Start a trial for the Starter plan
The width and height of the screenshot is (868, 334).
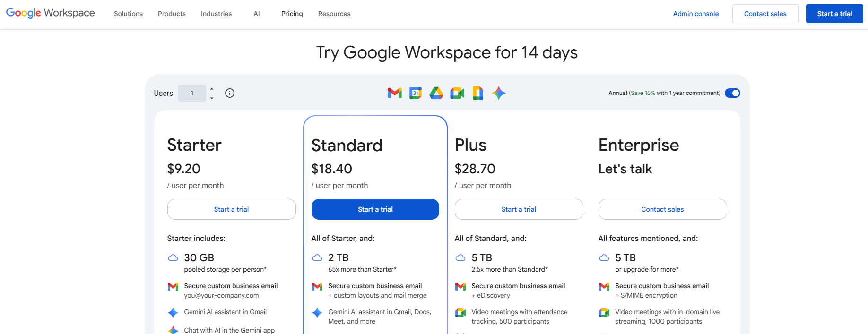pyautogui.click(x=232, y=209)
